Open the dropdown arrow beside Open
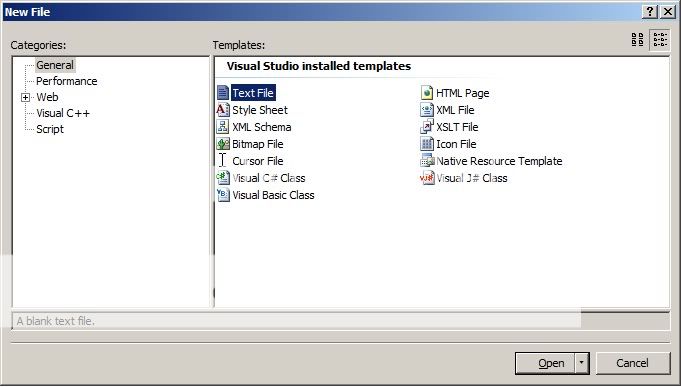The image size is (681, 387). pyautogui.click(x=582, y=363)
